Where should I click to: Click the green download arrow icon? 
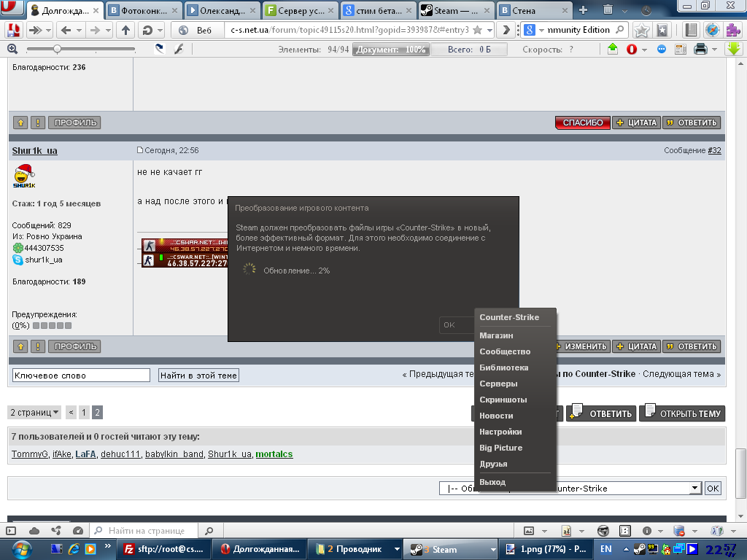[x=734, y=49]
